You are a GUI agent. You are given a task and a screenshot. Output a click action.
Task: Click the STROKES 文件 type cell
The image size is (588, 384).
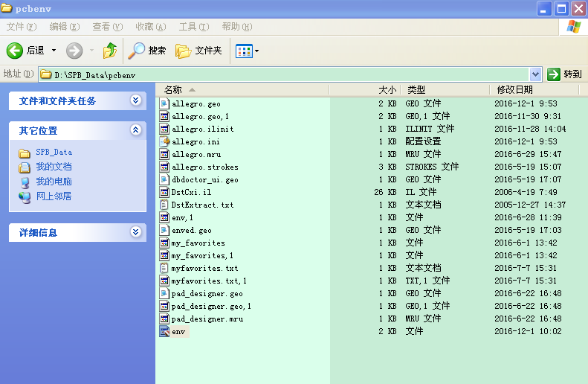pos(432,167)
